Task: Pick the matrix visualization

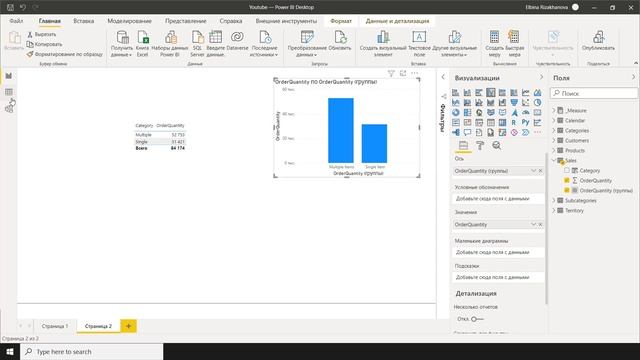Action: [502, 122]
